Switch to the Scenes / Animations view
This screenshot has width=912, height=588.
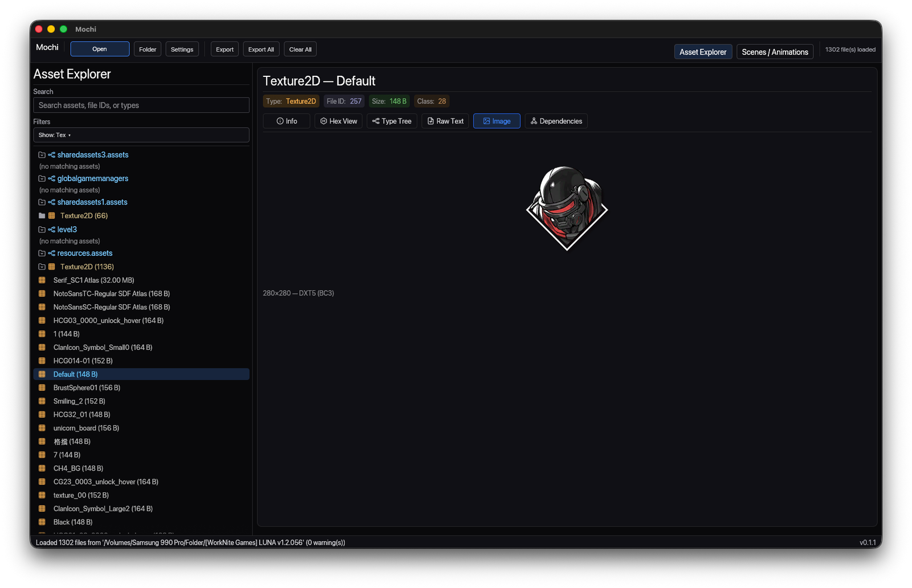coord(775,52)
